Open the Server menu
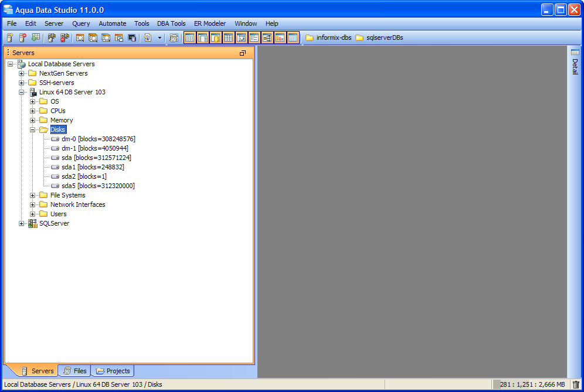This screenshot has height=392, width=584. click(54, 23)
